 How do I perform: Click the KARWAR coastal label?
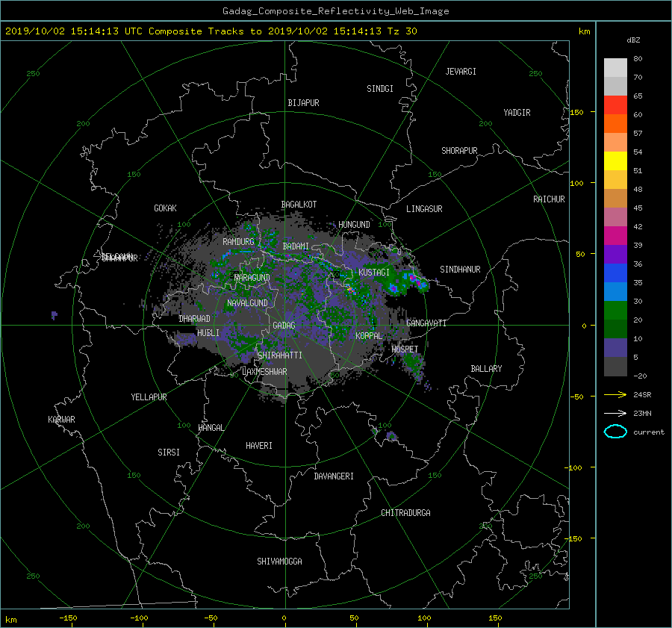tap(61, 419)
